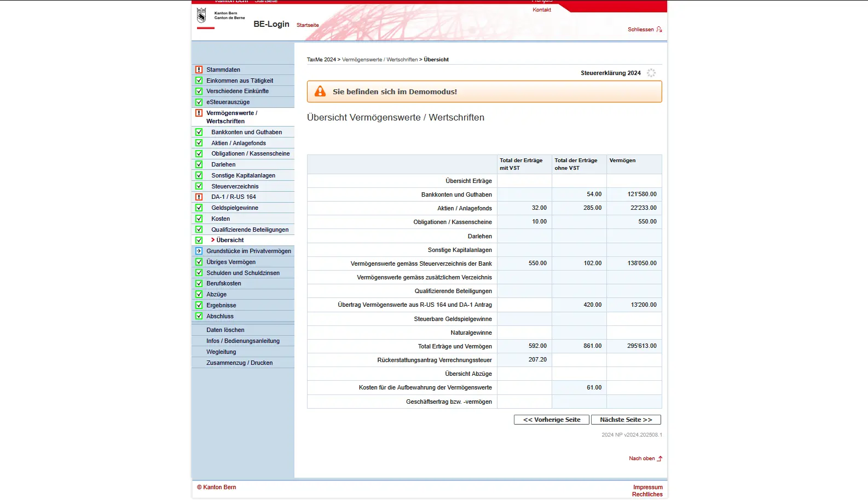Click the Nächste Seite button

(x=626, y=420)
